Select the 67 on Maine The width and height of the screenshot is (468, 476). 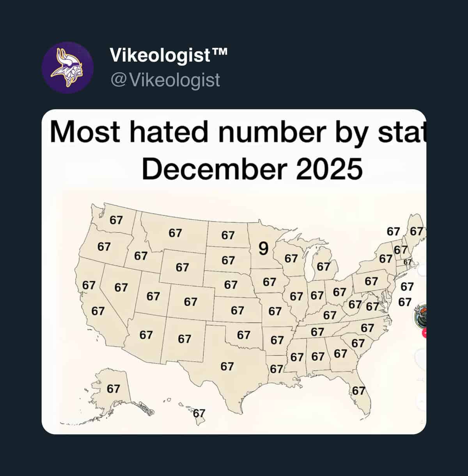417,231
